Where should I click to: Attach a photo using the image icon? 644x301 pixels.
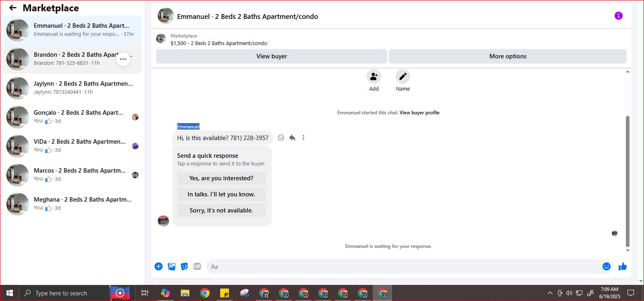[171, 266]
